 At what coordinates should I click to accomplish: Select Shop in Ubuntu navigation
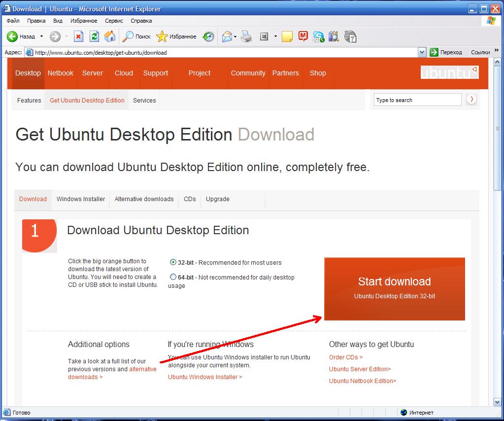318,73
